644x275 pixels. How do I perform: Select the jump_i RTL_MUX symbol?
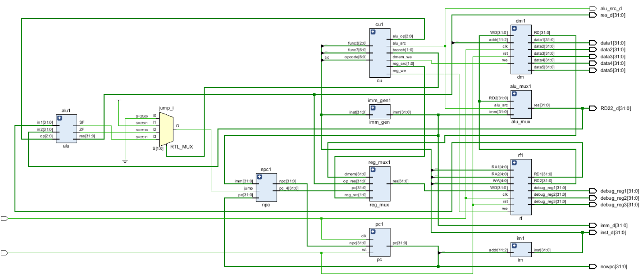pos(166,129)
